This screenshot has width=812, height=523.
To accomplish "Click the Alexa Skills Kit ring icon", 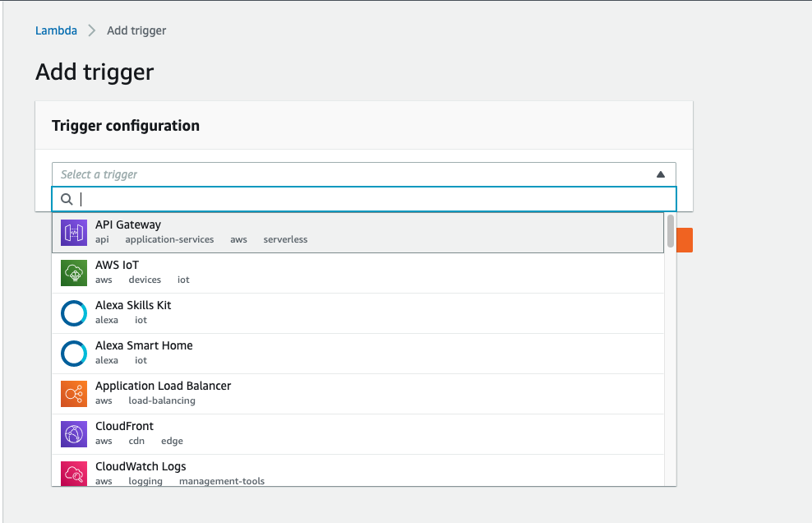I will tap(74, 313).
